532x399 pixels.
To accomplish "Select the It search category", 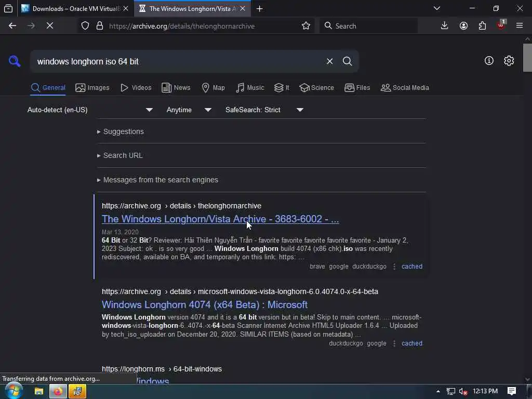I will click(x=282, y=87).
